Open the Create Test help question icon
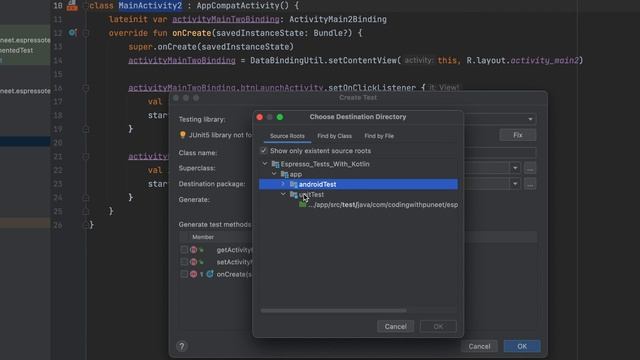The height and width of the screenshot is (360, 640). coord(182,347)
